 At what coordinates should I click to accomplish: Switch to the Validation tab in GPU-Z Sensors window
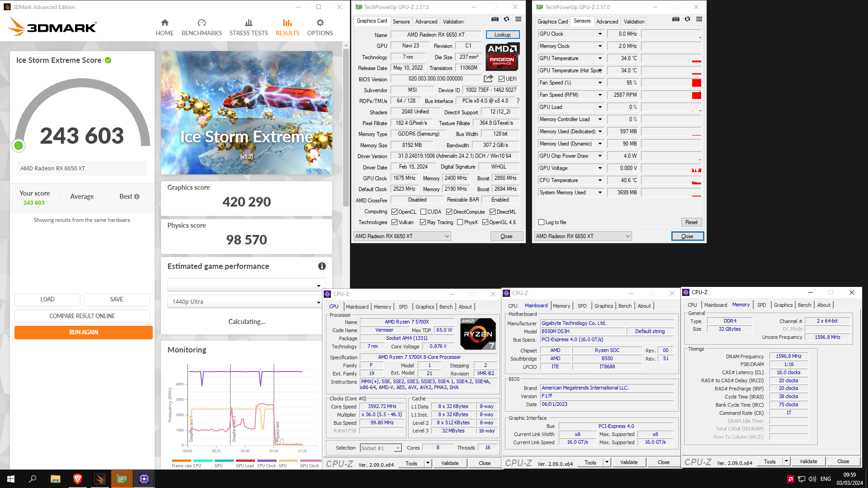[x=634, y=22]
